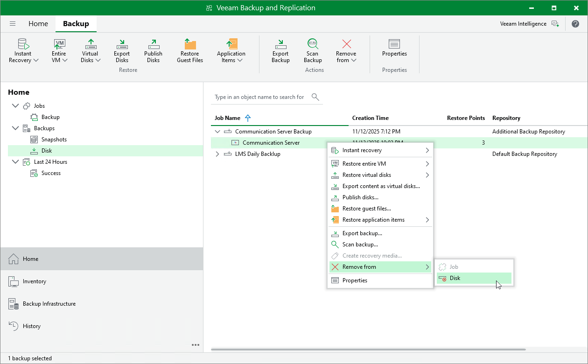Image resolution: width=588 pixels, height=364 pixels.
Task: Click the Veeam Intelligence button
Action: [x=529, y=24]
